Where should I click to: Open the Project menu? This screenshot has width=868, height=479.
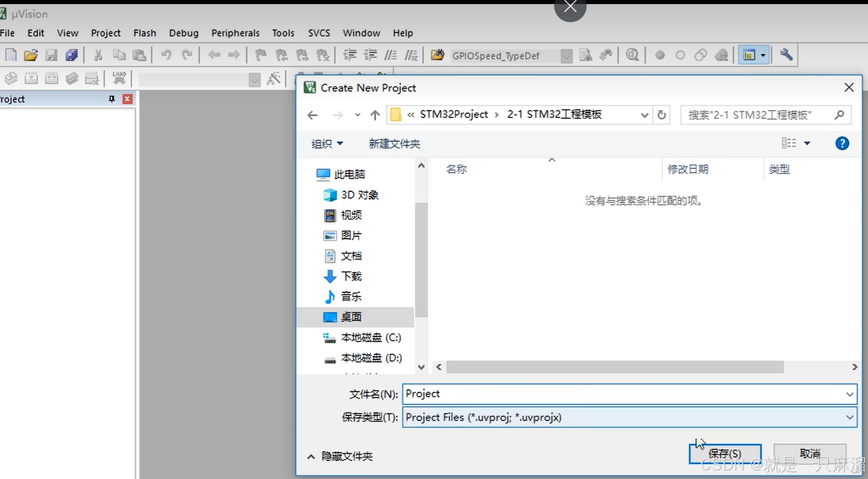pos(106,33)
